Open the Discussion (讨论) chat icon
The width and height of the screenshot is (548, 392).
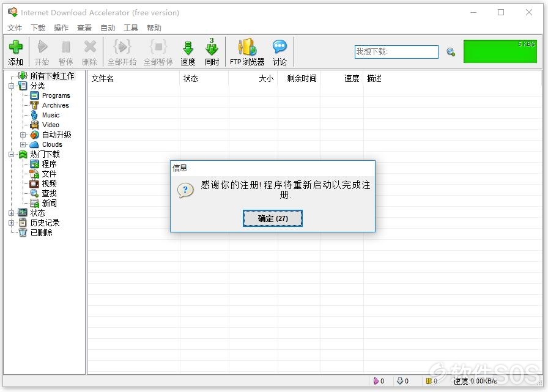coord(280,46)
